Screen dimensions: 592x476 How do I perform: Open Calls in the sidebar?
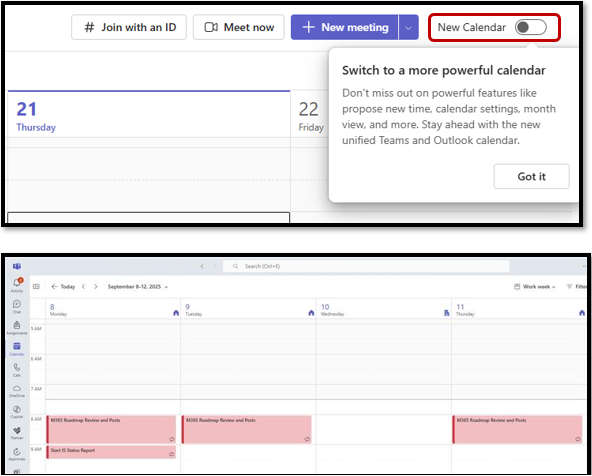pos(17,370)
